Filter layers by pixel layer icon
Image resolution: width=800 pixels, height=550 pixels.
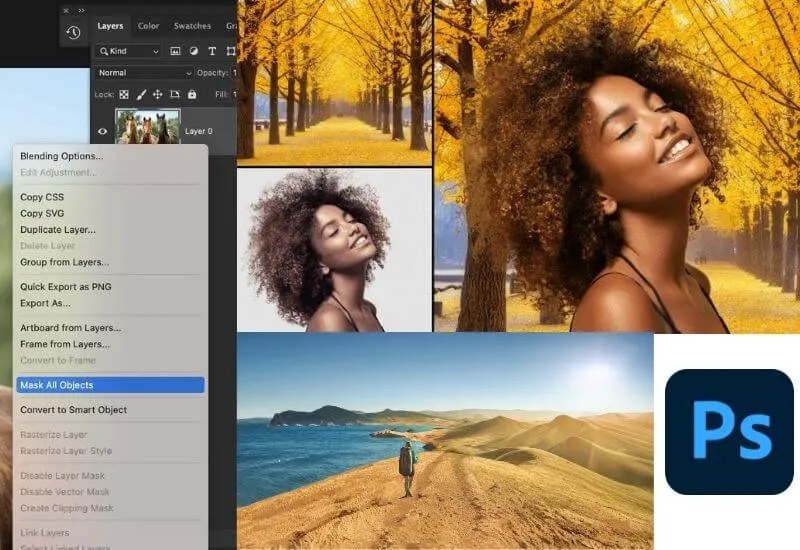175,51
